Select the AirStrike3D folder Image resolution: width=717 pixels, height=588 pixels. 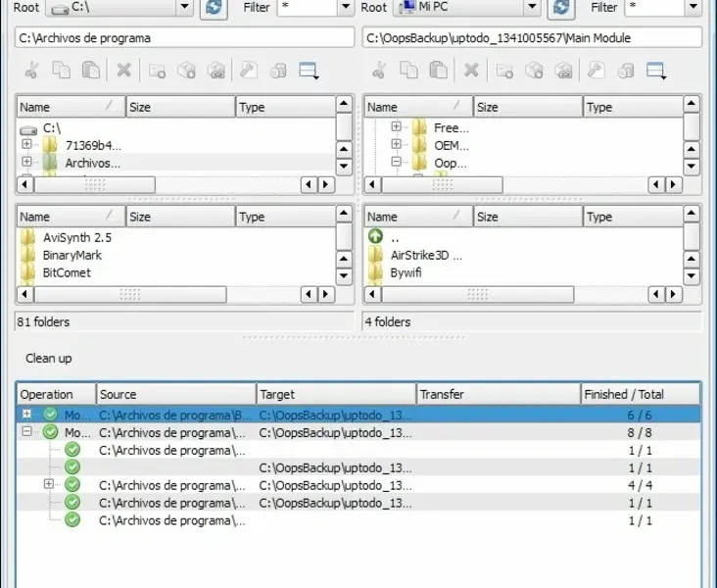pyautogui.click(x=426, y=256)
